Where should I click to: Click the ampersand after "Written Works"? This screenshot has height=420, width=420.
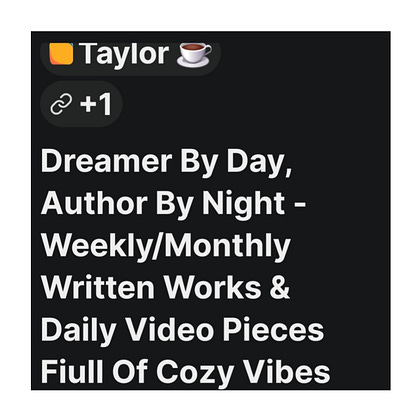(x=280, y=287)
